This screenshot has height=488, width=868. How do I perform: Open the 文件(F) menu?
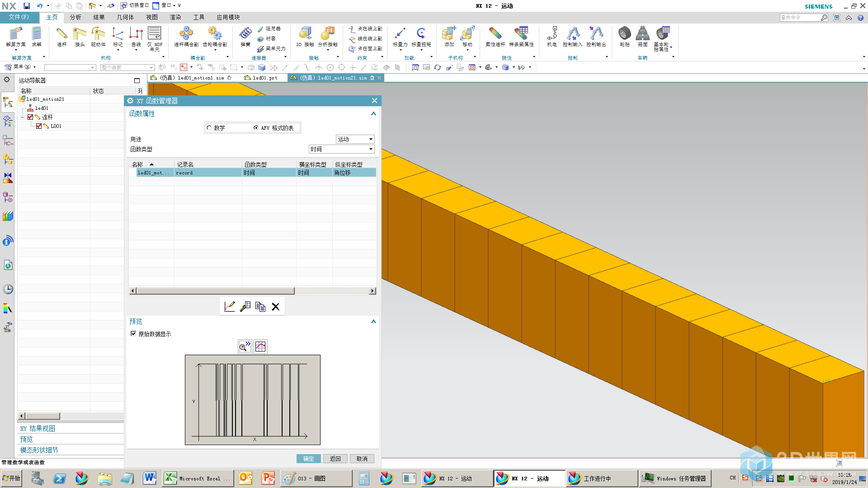[19, 17]
